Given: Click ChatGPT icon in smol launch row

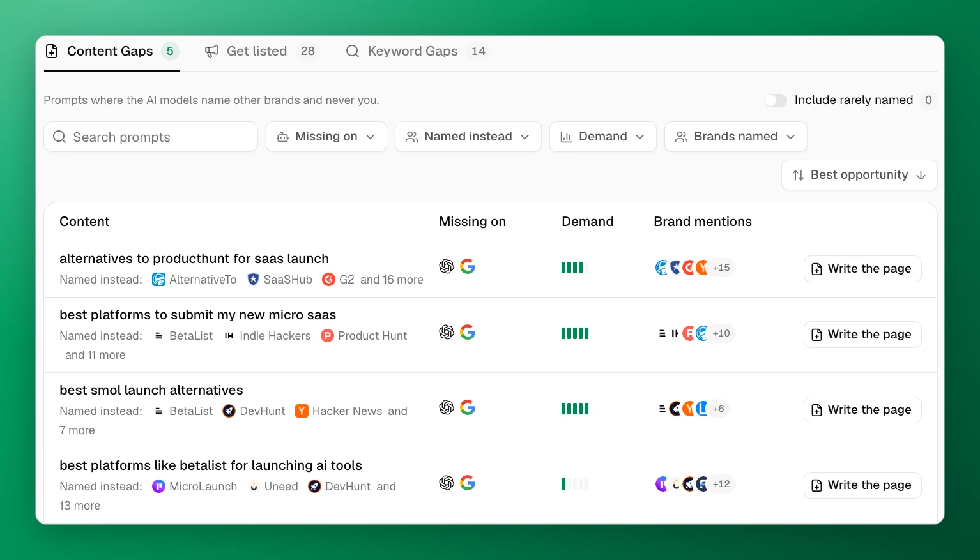Looking at the screenshot, I should point(447,407).
